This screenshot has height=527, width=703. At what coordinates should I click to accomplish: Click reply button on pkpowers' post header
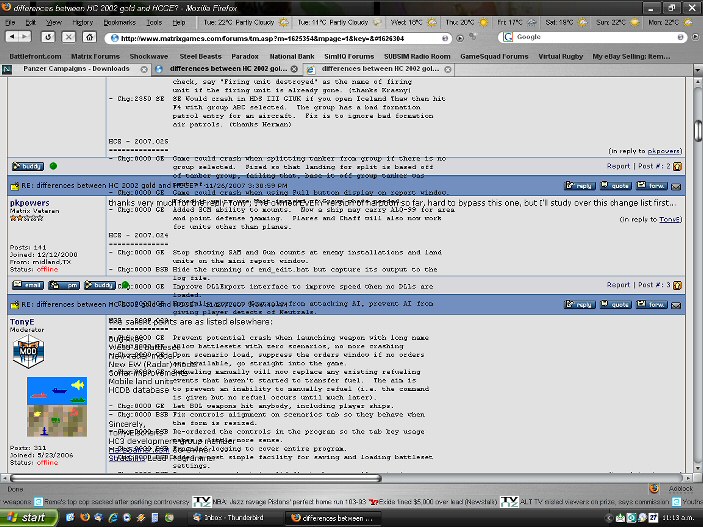point(579,185)
